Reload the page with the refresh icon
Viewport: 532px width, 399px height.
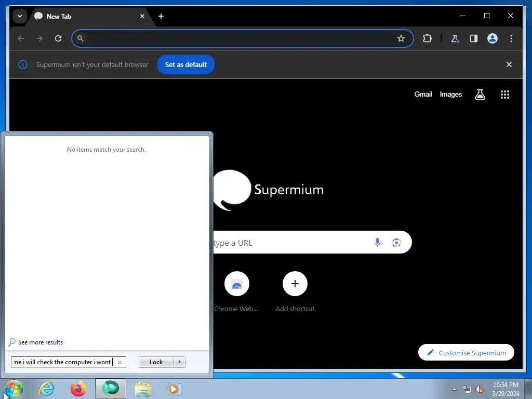(58, 38)
